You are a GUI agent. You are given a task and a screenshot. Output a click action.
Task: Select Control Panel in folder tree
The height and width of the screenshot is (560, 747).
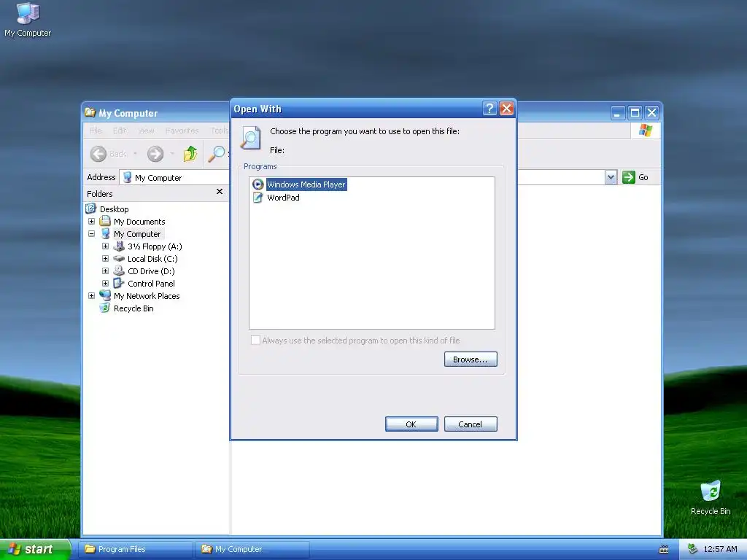(151, 284)
